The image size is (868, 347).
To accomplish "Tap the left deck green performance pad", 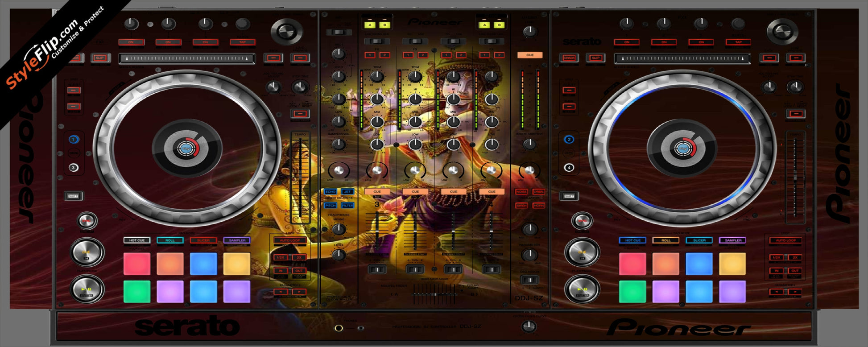I will click(x=136, y=291).
